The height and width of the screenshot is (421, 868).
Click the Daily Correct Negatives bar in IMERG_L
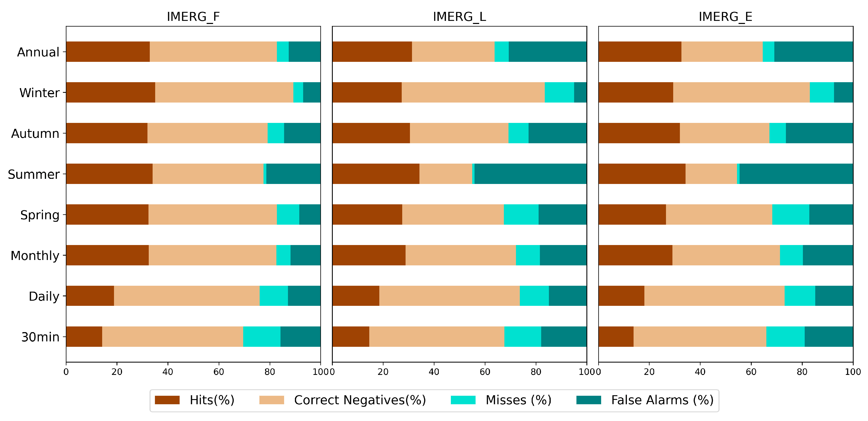pos(450,296)
